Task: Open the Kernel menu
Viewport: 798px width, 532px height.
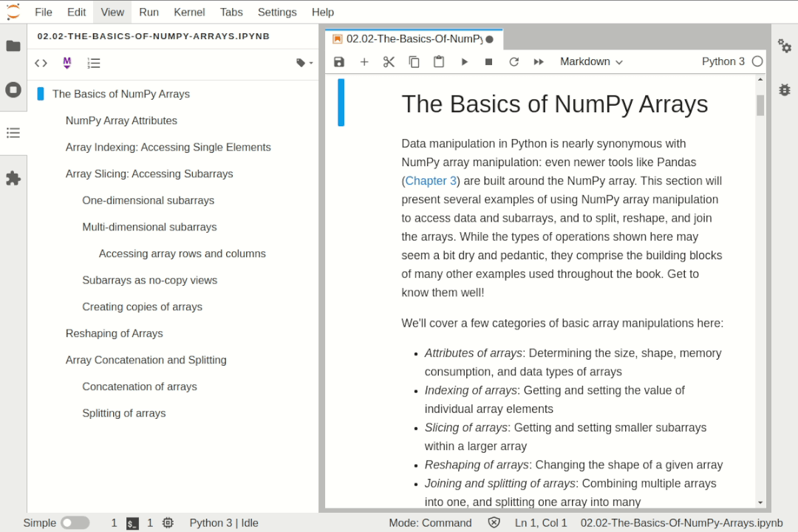Action: [189, 12]
